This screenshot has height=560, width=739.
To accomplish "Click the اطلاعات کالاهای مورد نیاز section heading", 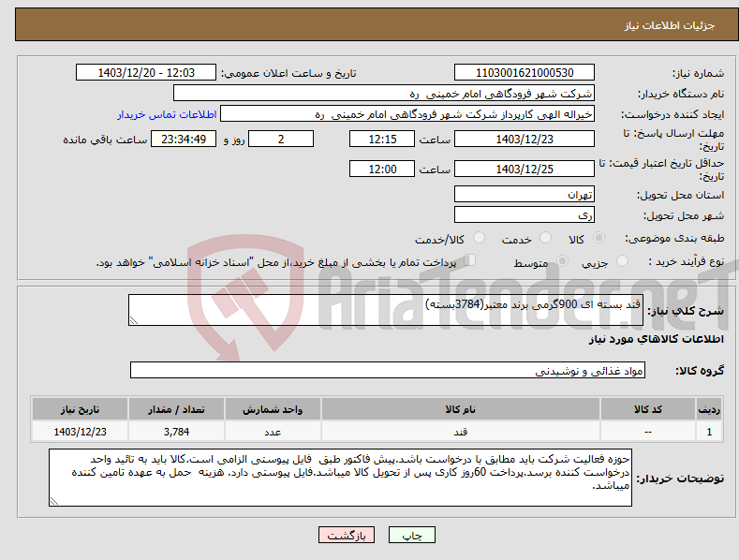I will click(656, 339).
